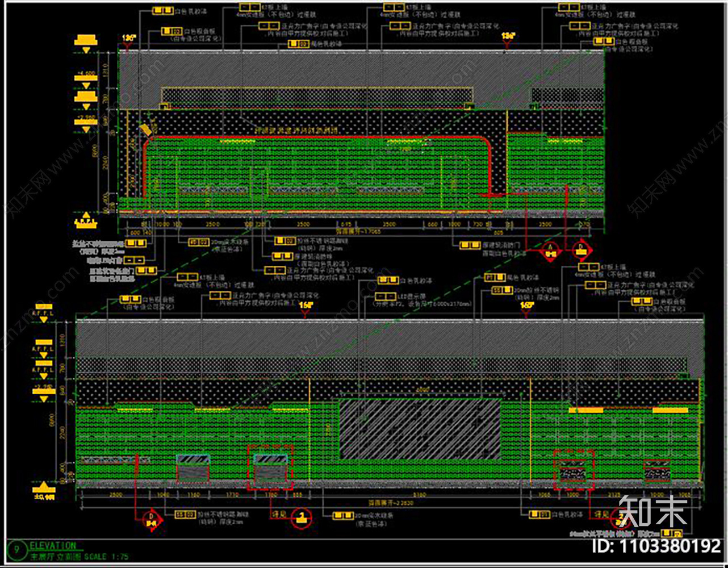Image resolution: width=728 pixels, height=568 pixels.
Task: Click red diamond section marker labeled A
Action: tap(550, 250)
